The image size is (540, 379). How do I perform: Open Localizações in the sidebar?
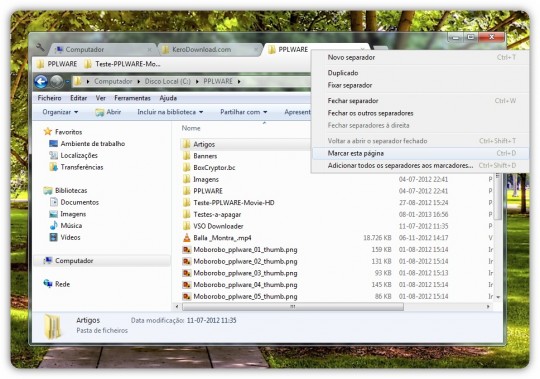74,155
